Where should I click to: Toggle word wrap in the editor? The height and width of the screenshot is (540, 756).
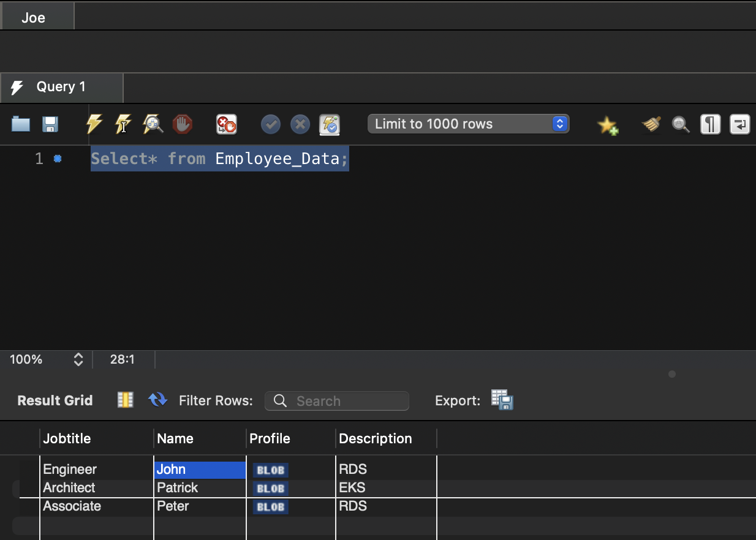pyautogui.click(x=739, y=124)
